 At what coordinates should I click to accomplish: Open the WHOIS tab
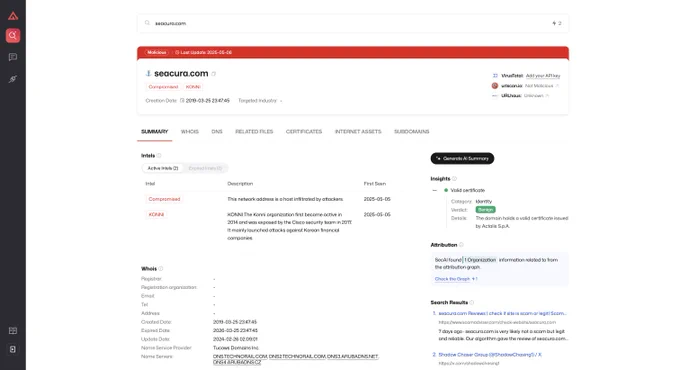point(190,131)
